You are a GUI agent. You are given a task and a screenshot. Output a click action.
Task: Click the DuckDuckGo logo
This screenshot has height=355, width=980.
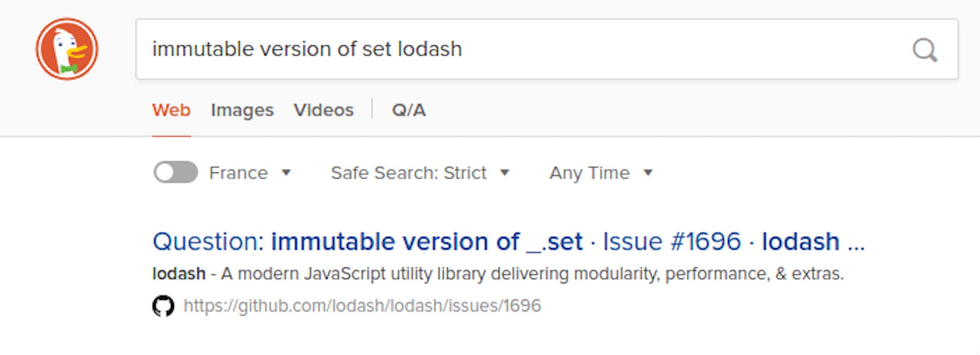click(x=66, y=49)
